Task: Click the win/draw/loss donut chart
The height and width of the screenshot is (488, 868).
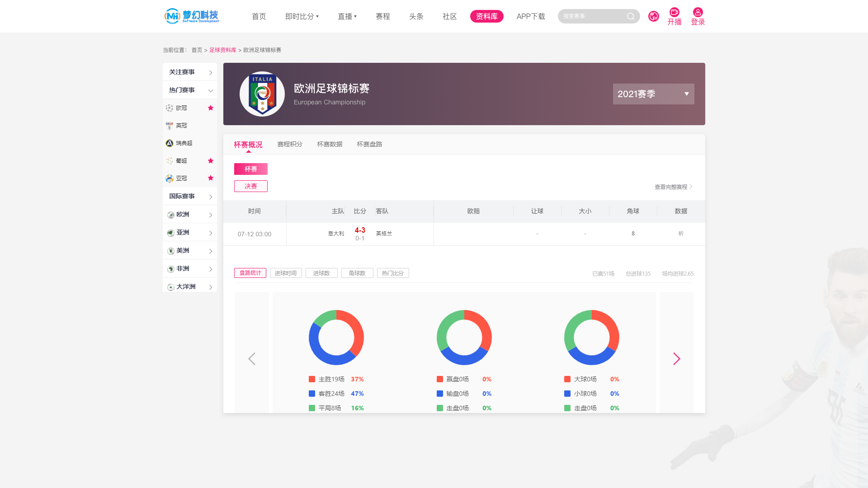Action: pos(336,338)
